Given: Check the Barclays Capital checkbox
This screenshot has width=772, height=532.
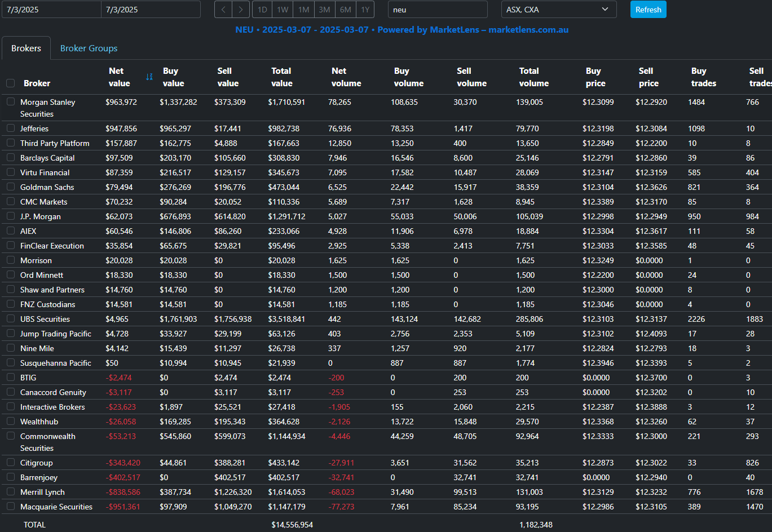Looking at the screenshot, I should (x=11, y=158).
